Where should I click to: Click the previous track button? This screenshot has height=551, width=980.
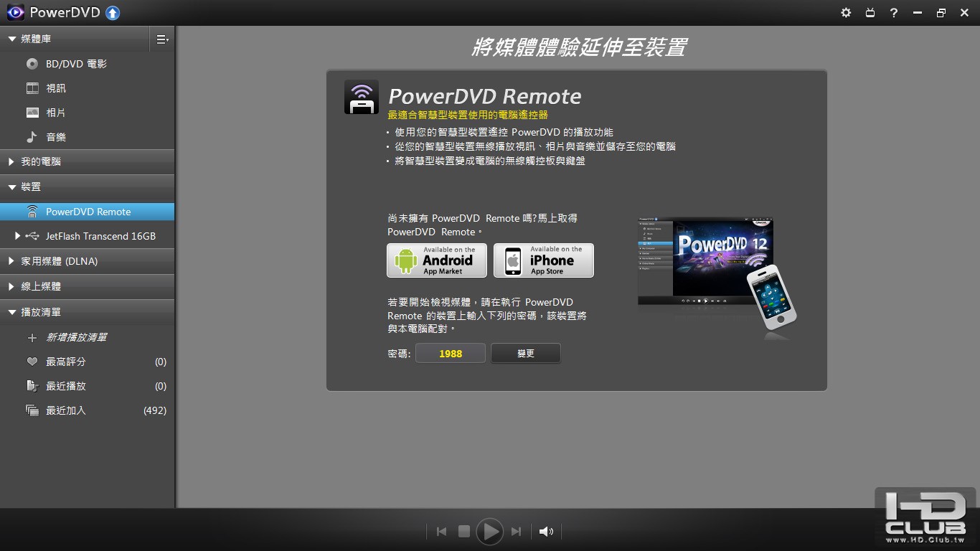point(441,532)
